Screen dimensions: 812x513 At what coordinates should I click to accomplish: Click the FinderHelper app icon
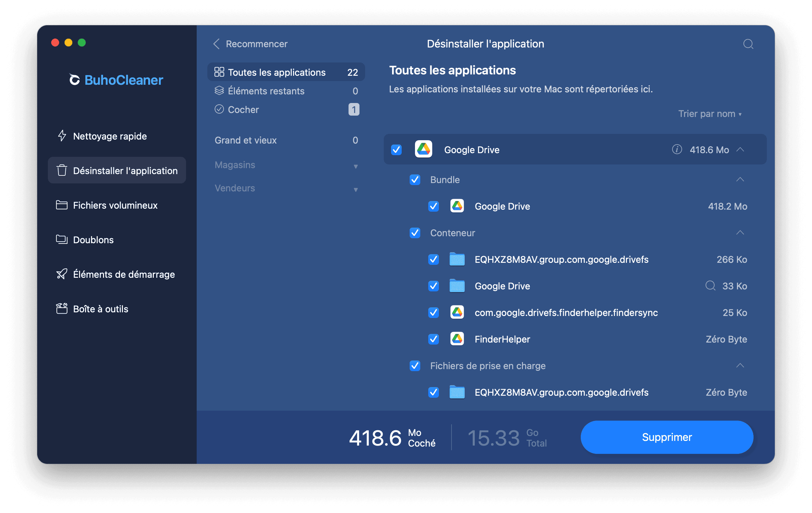[x=457, y=339]
